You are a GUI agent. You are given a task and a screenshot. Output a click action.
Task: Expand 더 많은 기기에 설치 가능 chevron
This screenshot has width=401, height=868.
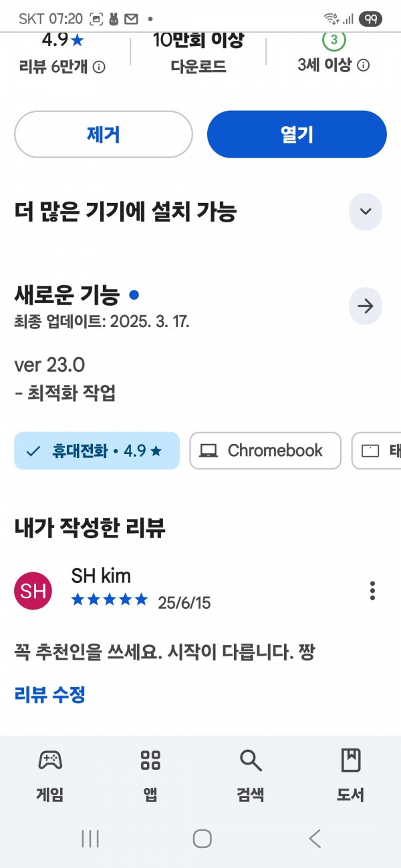click(x=366, y=212)
